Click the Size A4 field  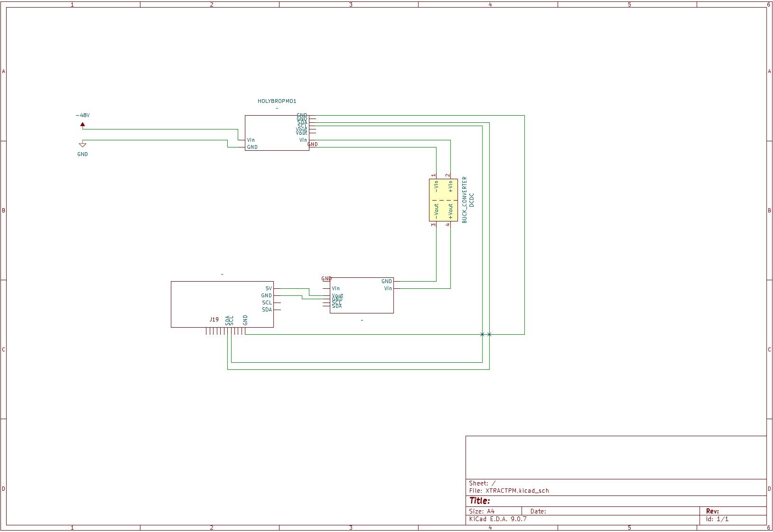tap(482, 511)
